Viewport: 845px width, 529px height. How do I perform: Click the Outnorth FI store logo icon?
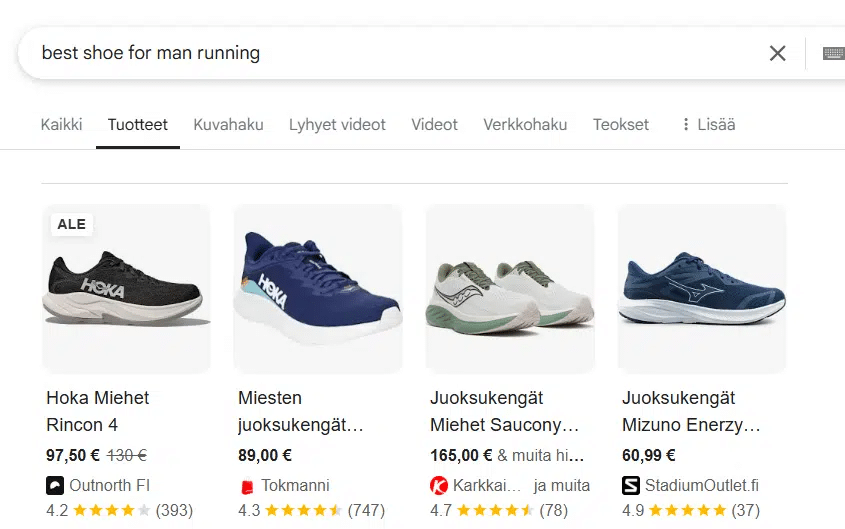tap(55, 486)
